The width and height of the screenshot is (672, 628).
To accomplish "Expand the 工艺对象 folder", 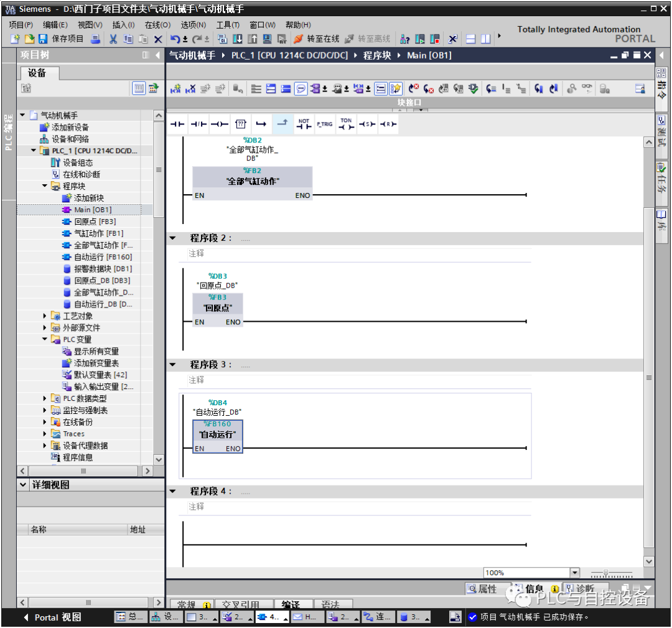I will (x=45, y=316).
